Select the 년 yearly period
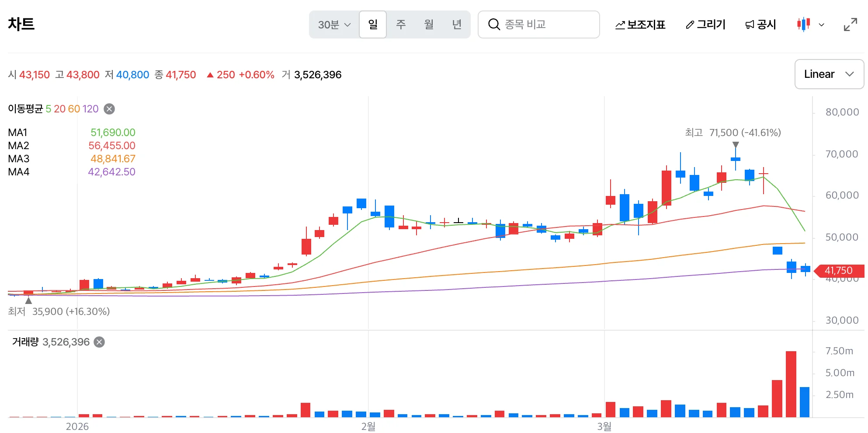Screen dimensions: 868x433 click(457, 24)
